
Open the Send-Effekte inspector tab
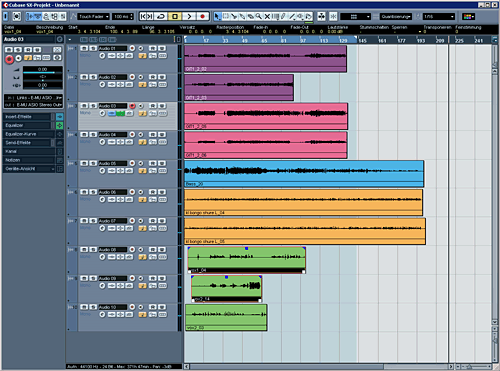point(27,143)
